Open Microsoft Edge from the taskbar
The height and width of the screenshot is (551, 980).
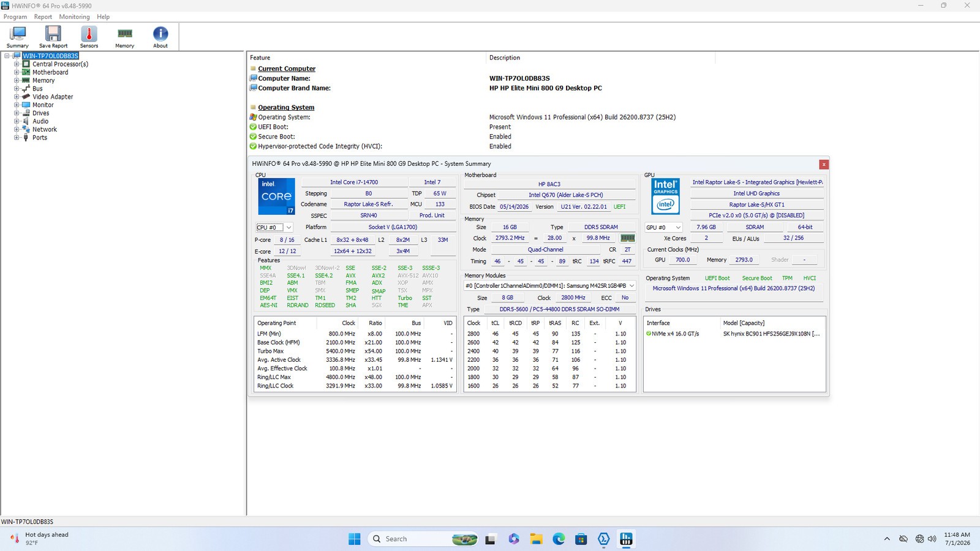point(559,539)
